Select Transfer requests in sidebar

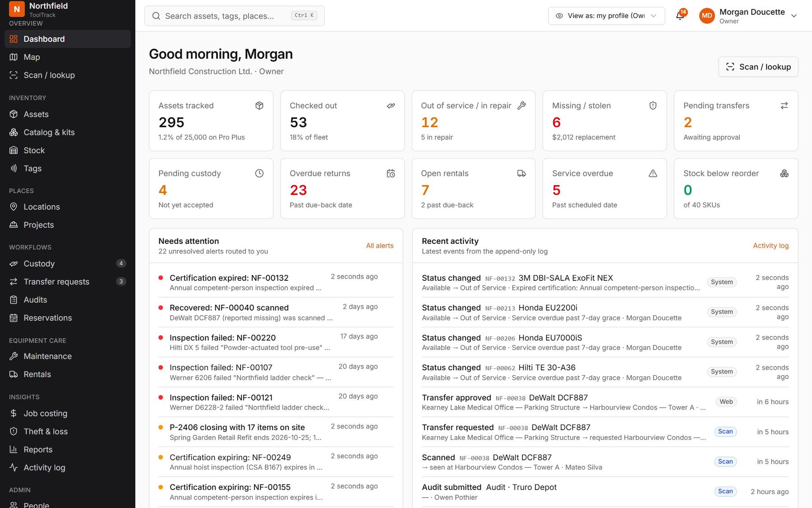[68, 282]
